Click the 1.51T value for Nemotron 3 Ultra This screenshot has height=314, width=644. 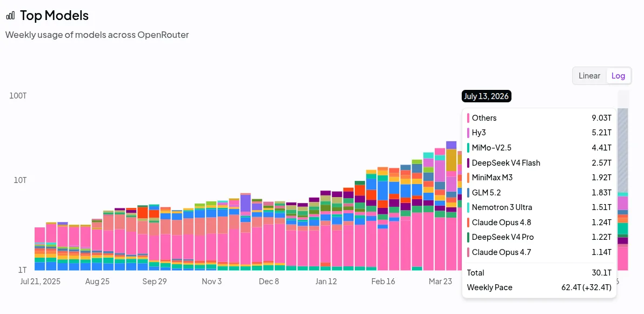602,207
